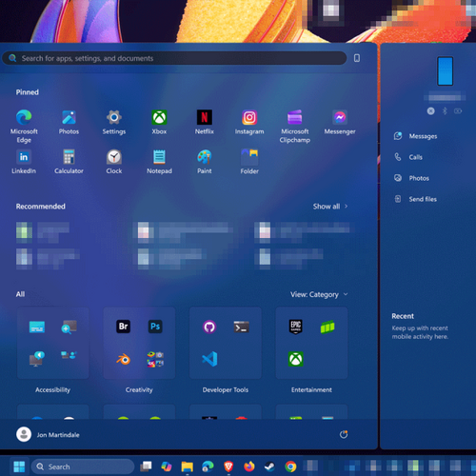Open the power options button
The image size is (476, 476).
[x=344, y=434]
